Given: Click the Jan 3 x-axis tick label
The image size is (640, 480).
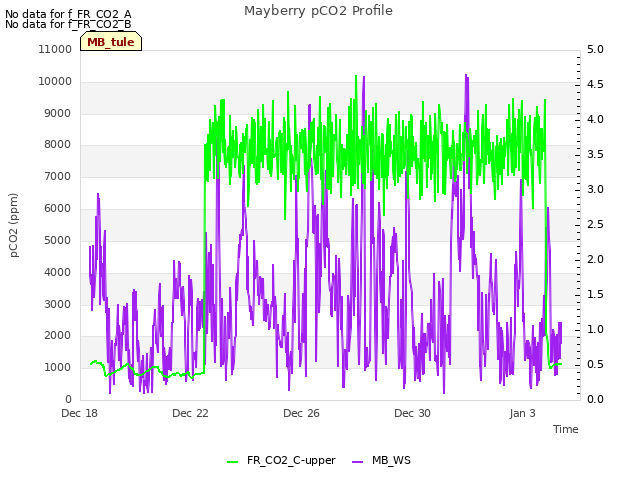Looking at the screenshot, I should point(522,413).
